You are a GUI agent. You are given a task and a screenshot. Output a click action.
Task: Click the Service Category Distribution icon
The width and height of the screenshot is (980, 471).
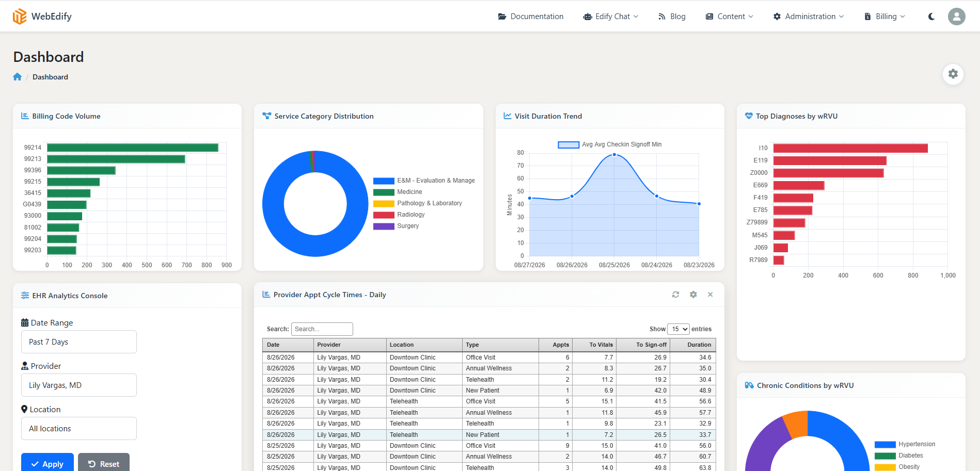pos(266,116)
